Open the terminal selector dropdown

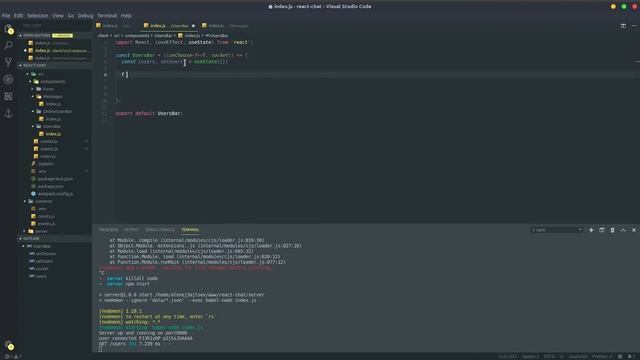[x=557, y=230]
